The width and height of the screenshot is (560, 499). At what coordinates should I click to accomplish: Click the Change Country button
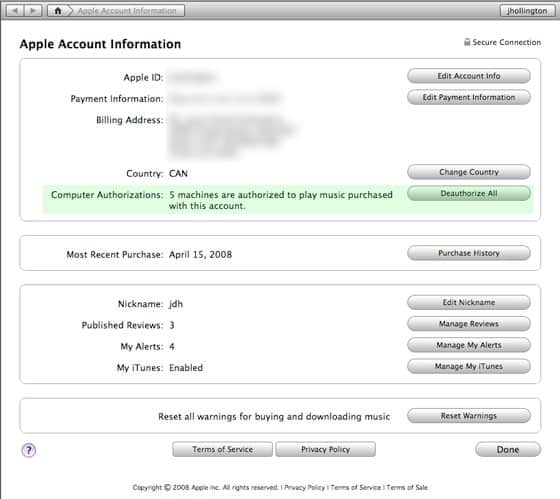[469, 172]
